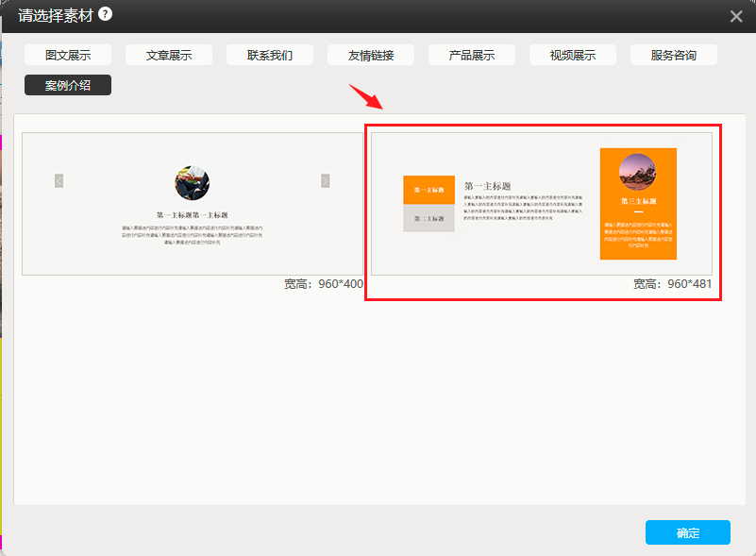This screenshot has width=756, height=556.
Task: Click the 宽高：960*481 size label
Action: click(x=672, y=283)
